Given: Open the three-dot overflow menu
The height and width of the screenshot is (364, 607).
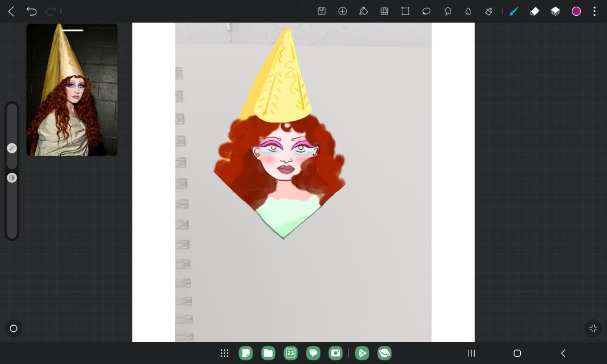Looking at the screenshot, I should click(x=595, y=11).
